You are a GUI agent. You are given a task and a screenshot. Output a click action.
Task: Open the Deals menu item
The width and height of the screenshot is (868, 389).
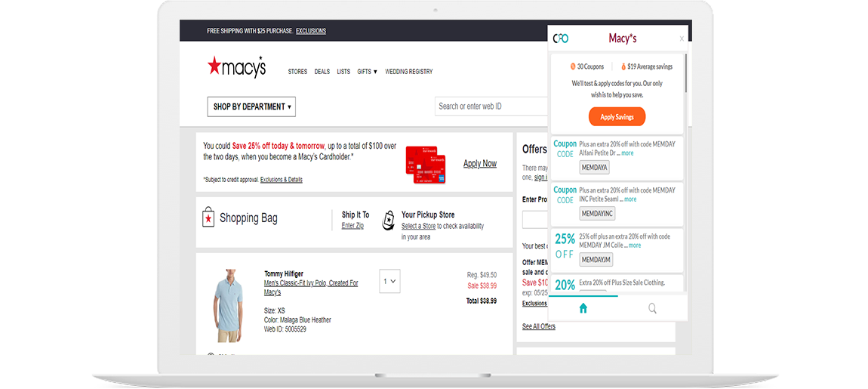coord(322,72)
